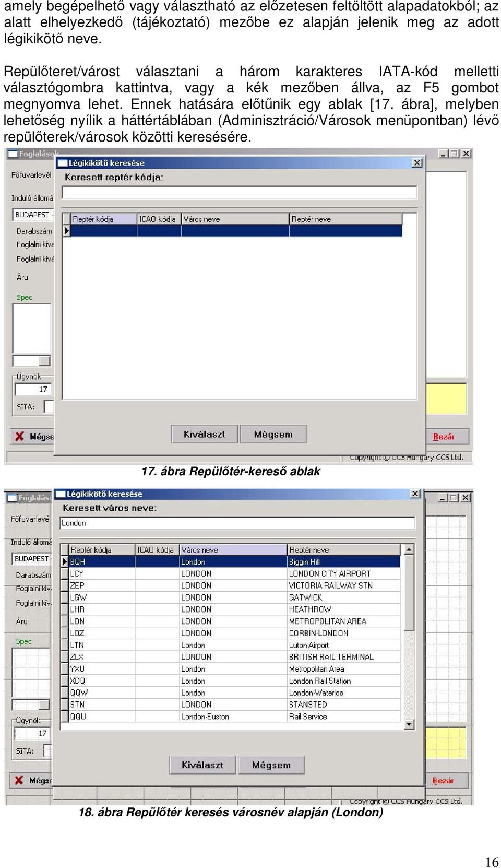Click Mégsem in the London search dialog
Image resolution: width=501 pixels, height=868 pixels.
point(271,765)
